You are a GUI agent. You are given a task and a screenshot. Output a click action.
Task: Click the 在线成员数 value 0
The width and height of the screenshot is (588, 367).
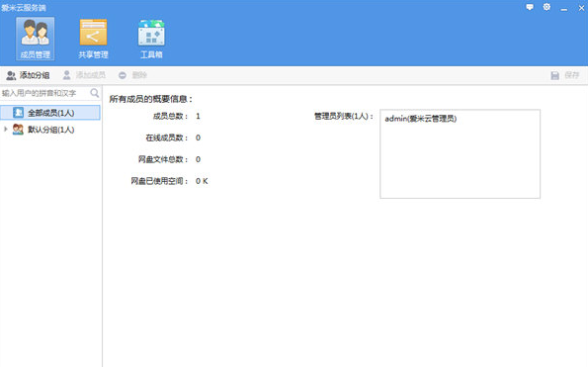pos(198,138)
